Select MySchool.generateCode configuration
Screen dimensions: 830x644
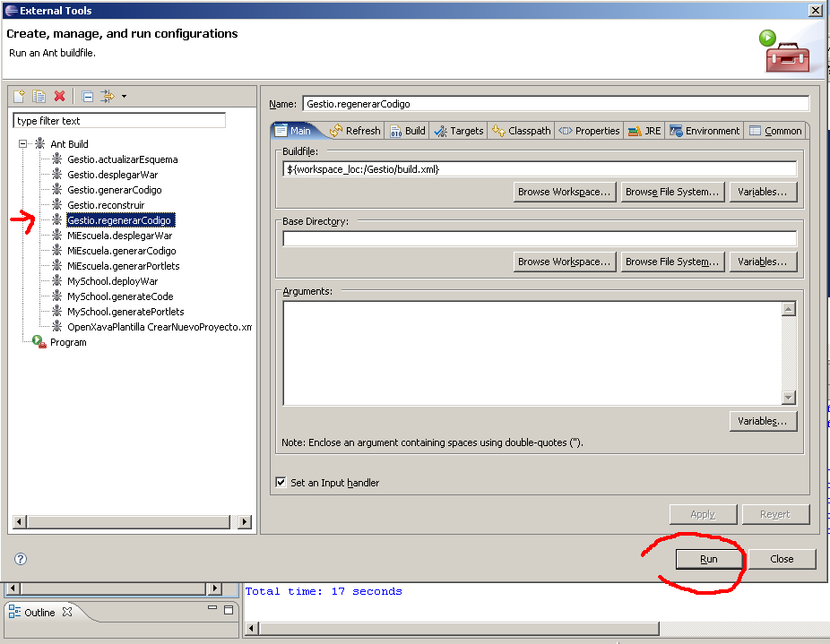click(120, 296)
